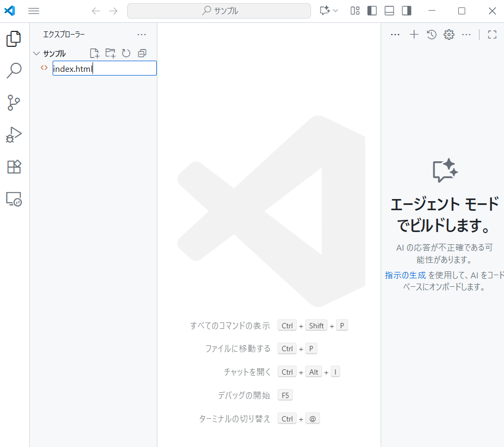The image size is (504, 447).
Task: Open explorer's more actions ellipsis menu
Action: (141, 35)
